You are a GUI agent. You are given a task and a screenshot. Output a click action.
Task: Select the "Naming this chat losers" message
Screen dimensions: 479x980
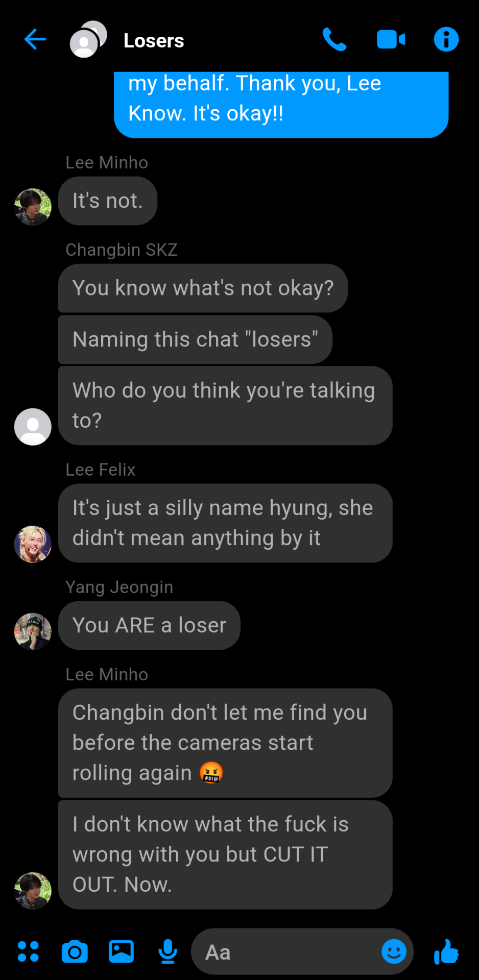195,339
